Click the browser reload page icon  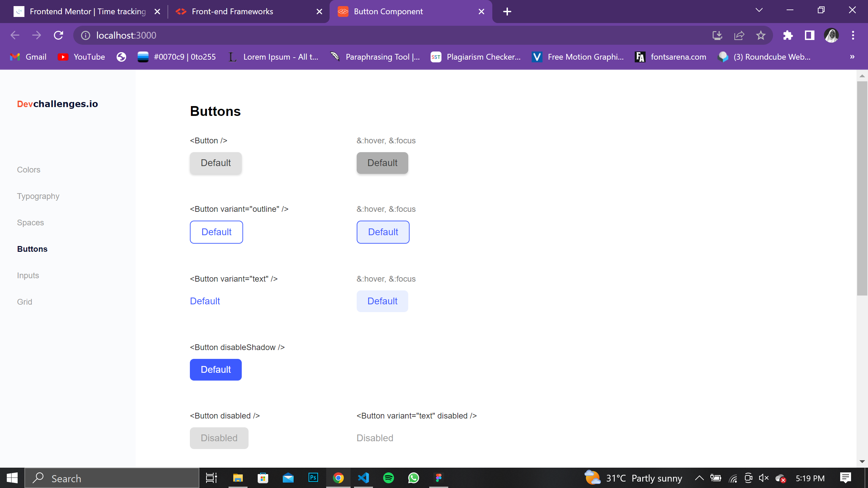tap(58, 35)
